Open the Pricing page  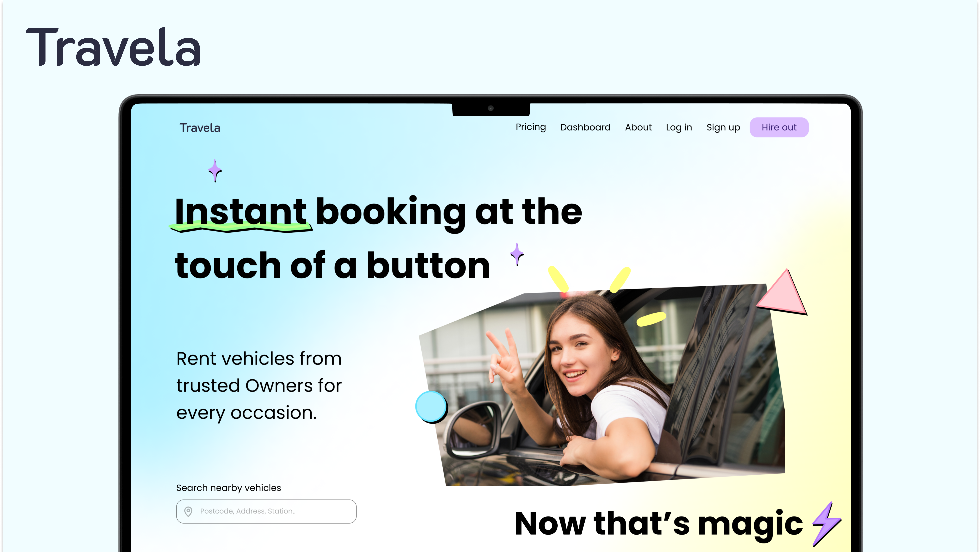tap(531, 127)
